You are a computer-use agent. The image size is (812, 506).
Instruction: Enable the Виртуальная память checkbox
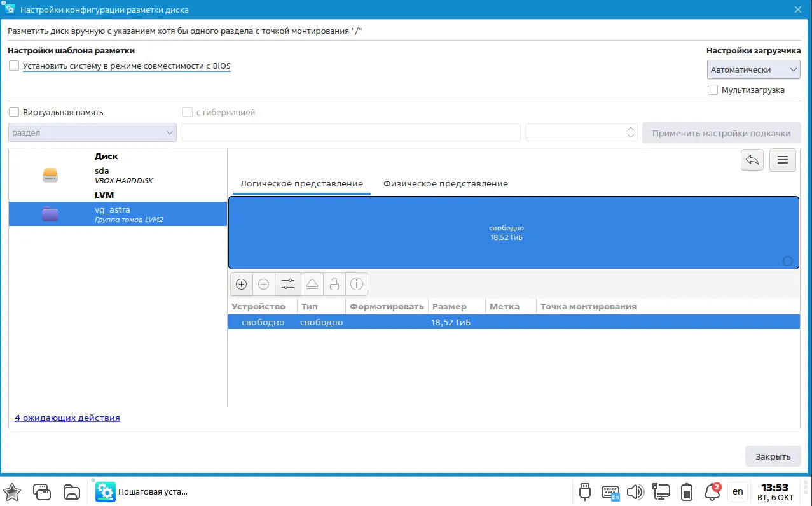[x=14, y=112]
